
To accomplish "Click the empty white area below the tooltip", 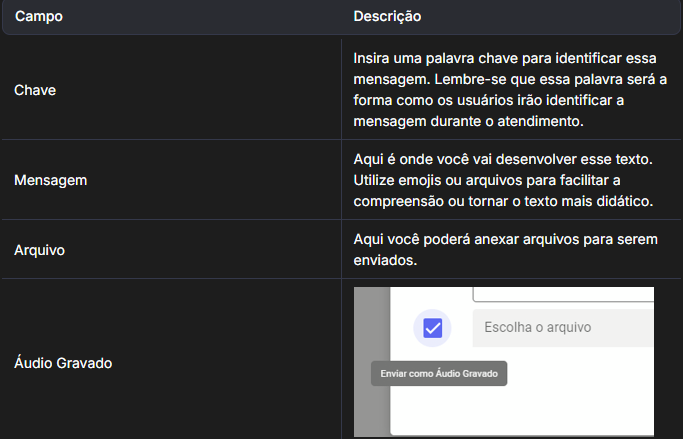I will [520, 408].
